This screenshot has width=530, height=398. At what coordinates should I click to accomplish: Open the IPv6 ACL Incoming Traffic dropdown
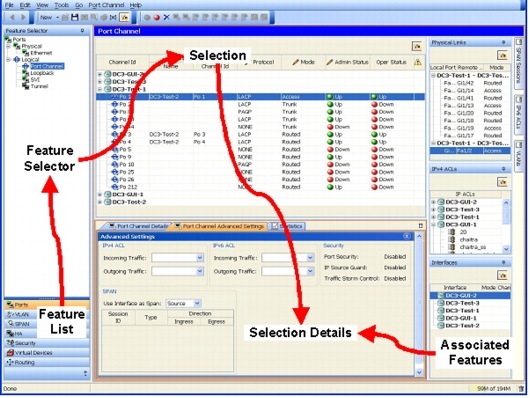click(x=310, y=258)
